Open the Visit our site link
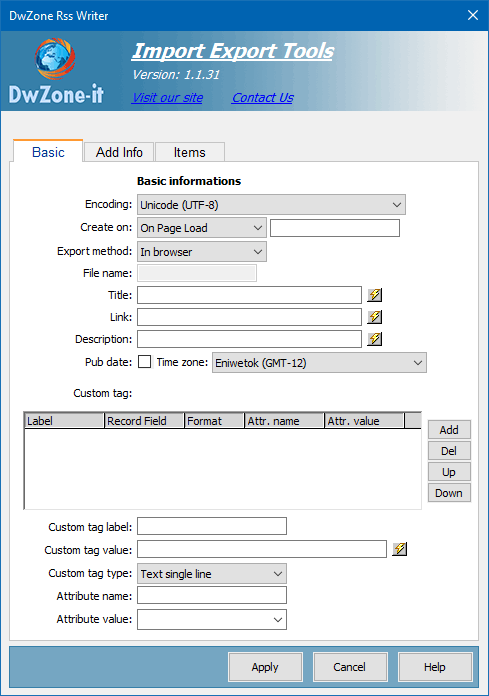489x696 pixels. pyautogui.click(x=167, y=98)
